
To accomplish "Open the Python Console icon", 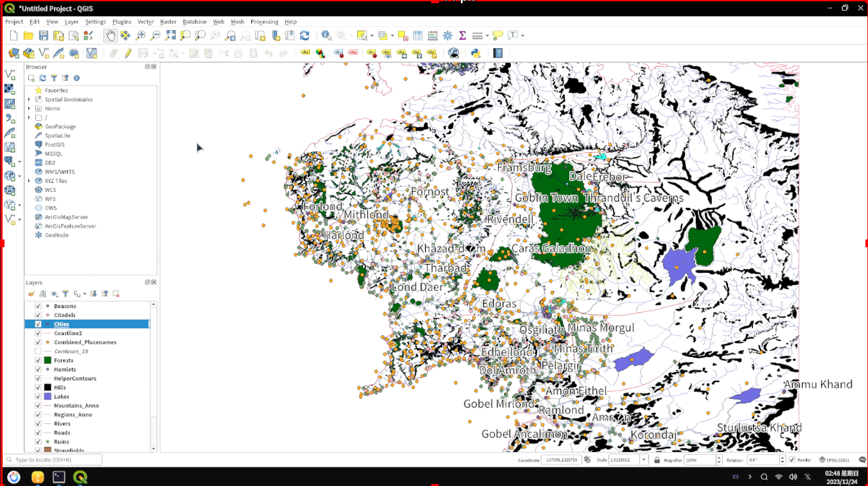I will 476,53.
